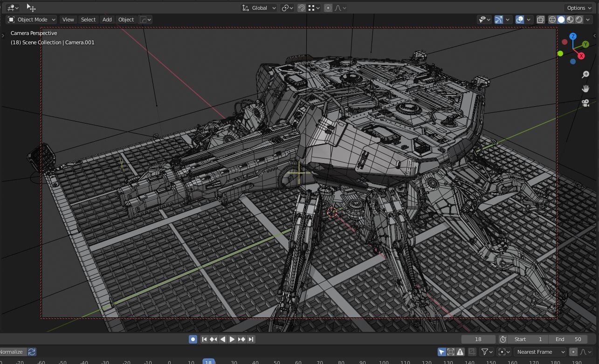The width and height of the screenshot is (599, 364).
Task: Jump to the end frame
Action: [251, 339]
